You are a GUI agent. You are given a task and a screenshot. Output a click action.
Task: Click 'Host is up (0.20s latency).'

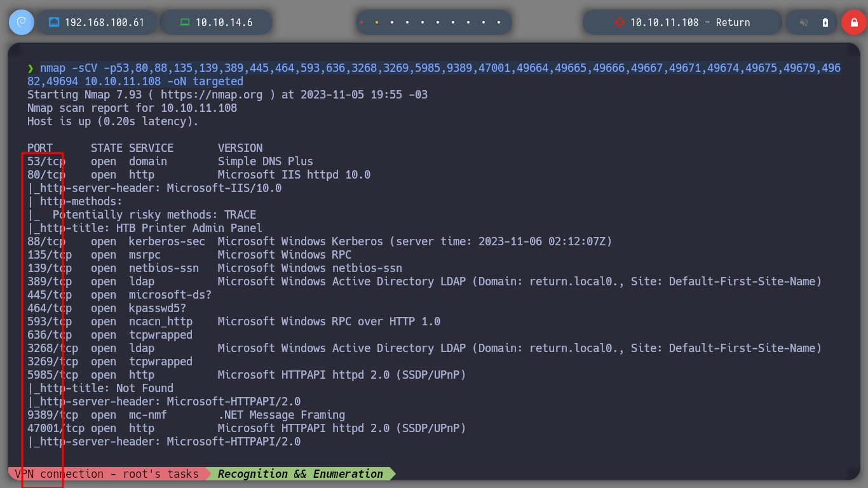(x=113, y=121)
